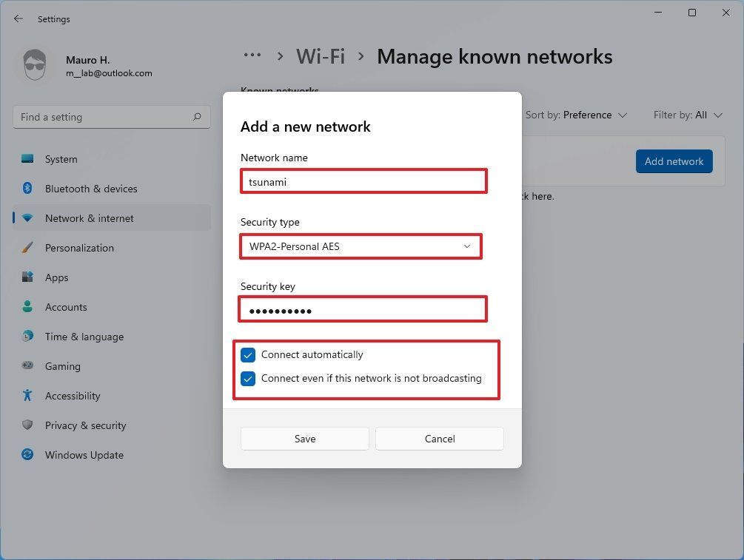744x560 pixels.
Task: Open Personalization settings
Action: pos(79,248)
